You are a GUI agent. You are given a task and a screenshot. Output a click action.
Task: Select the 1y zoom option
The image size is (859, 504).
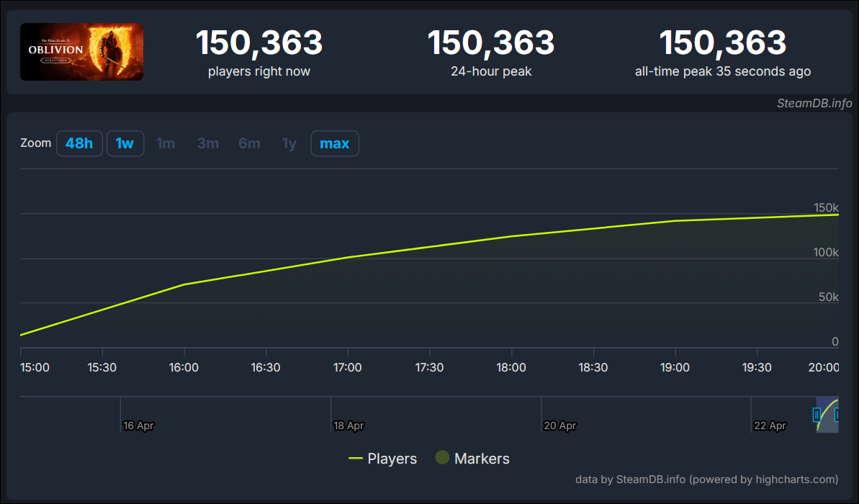pos(289,143)
